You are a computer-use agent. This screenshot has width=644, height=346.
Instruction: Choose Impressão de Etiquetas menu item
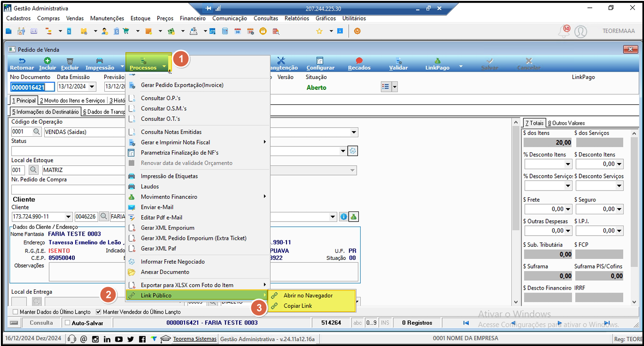point(198,176)
